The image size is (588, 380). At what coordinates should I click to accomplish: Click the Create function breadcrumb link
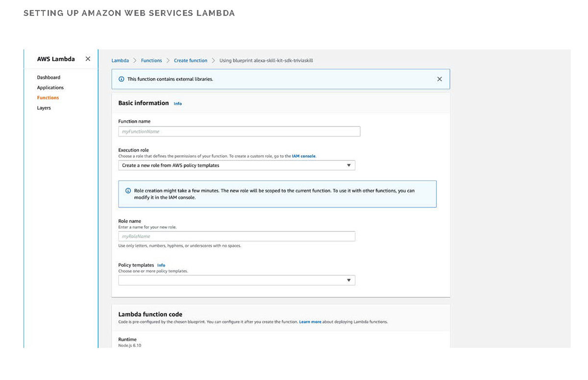click(191, 61)
